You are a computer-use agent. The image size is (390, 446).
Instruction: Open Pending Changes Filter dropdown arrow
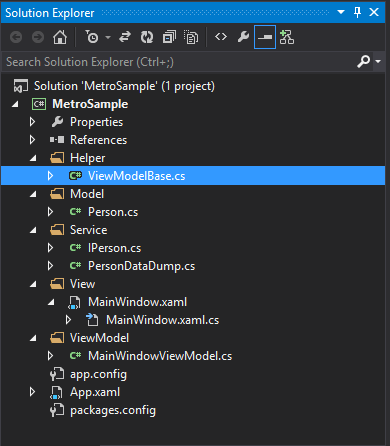click(108, 37)
